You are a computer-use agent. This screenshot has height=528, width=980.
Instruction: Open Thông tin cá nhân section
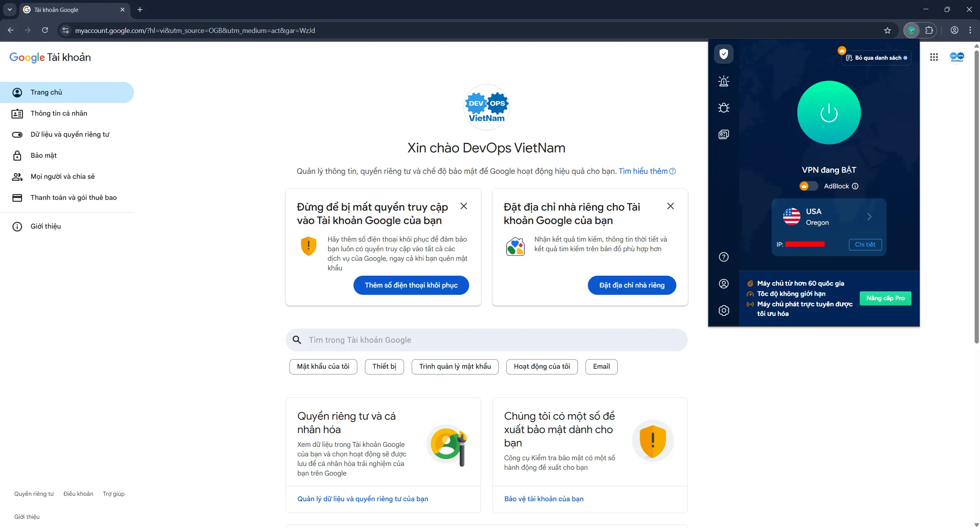pos(67,113)
